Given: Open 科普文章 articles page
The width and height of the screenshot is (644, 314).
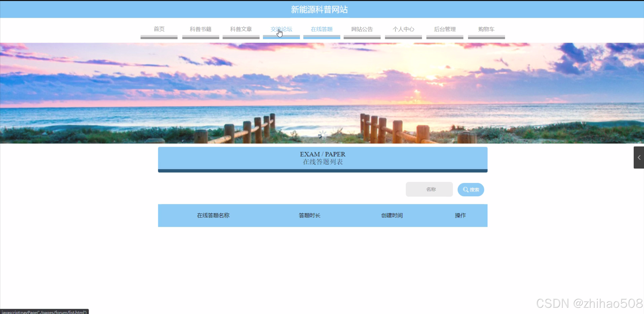Looking at the screenshot, I should pos(241,29).
